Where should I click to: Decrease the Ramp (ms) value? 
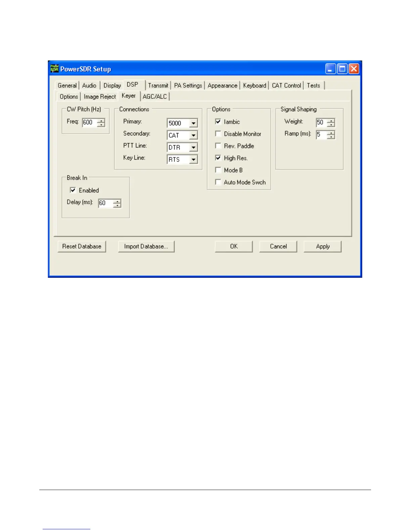pos(331,137)
